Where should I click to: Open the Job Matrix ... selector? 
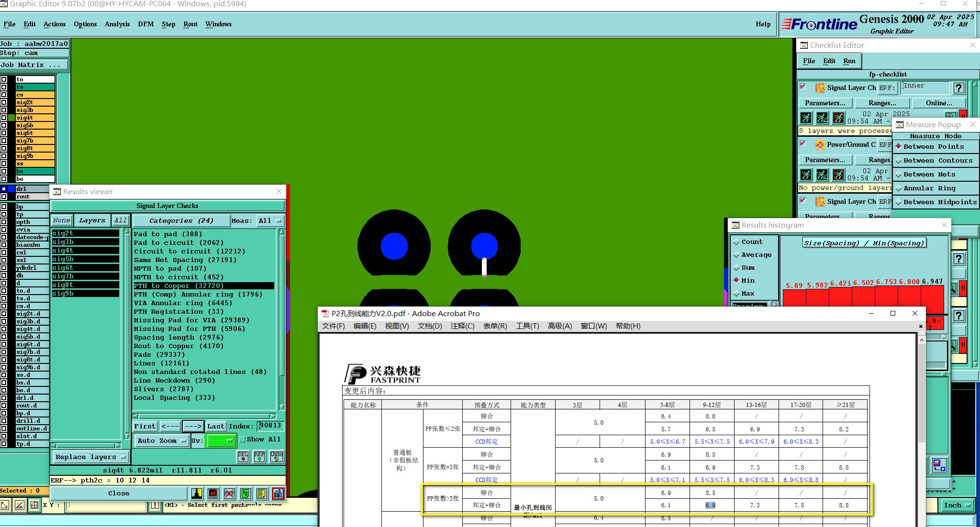[x=34, y=65]
